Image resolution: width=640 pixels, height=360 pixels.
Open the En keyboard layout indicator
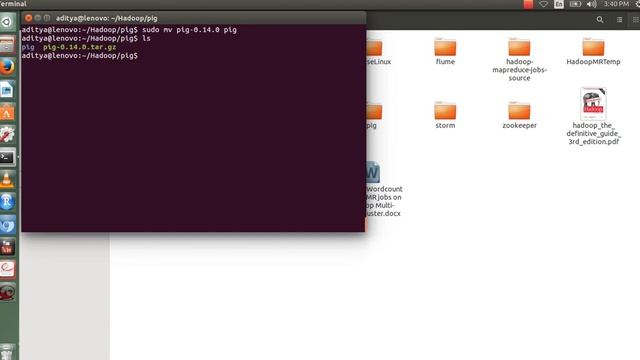[559, 4]
